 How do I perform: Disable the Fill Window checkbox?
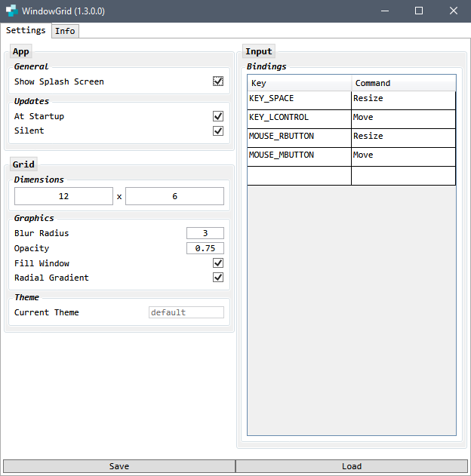coord(218,263)
